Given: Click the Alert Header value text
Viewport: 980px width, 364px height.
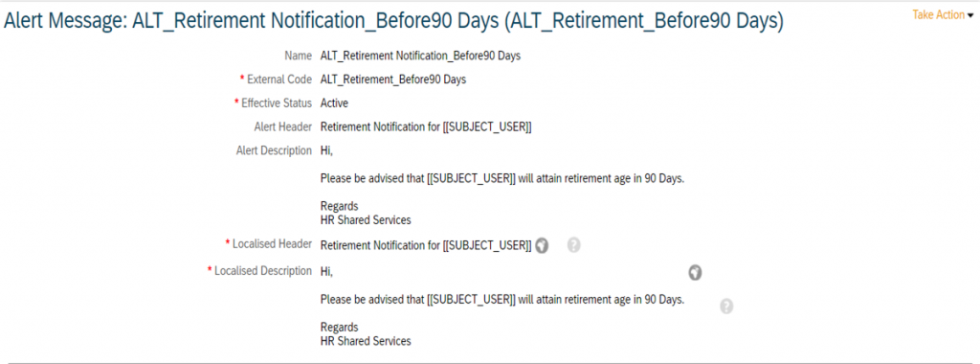Looking at the screenshot, I should coord(426,127).
